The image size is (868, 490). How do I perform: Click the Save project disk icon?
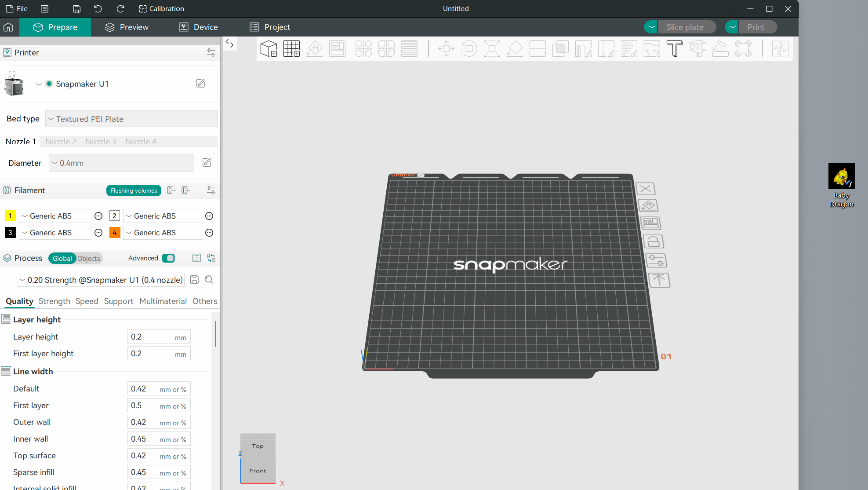(x=76, y=9)
